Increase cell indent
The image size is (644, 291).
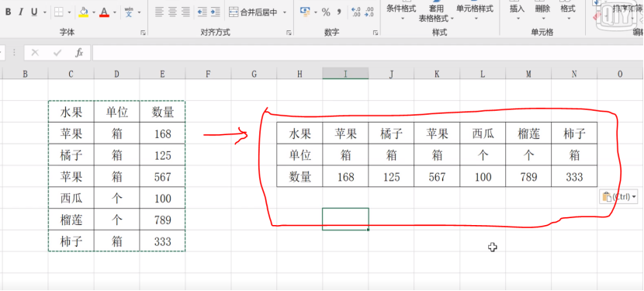(216, 12)
